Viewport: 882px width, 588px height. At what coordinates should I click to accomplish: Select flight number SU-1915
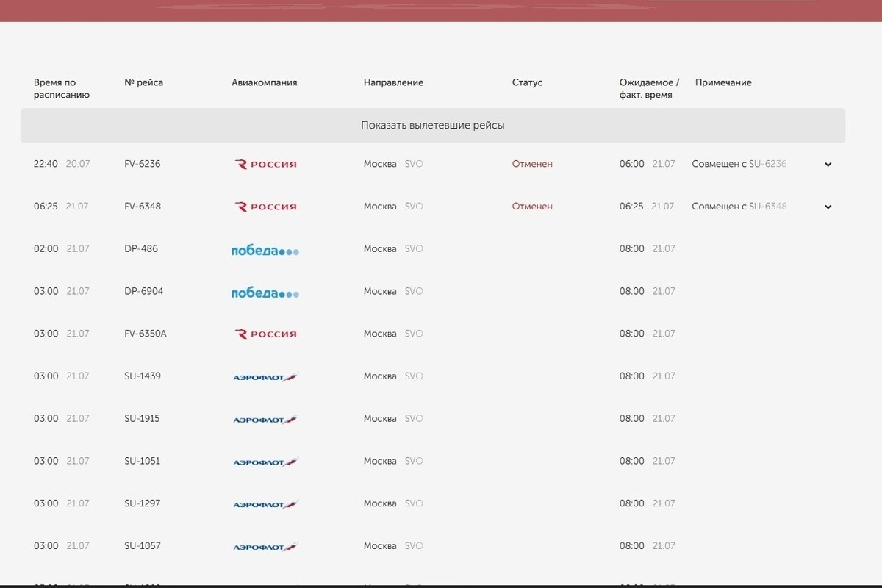pyautogui.click(x=143, y=419)
